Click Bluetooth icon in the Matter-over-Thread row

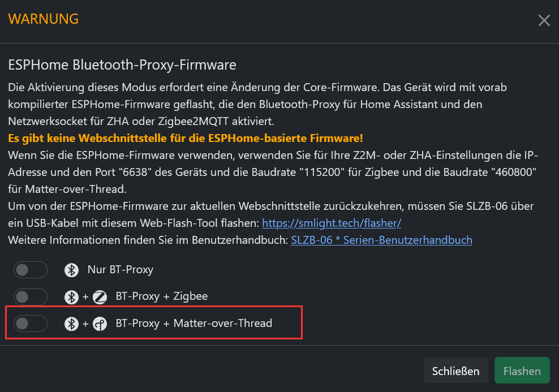(x=71, y=324)
